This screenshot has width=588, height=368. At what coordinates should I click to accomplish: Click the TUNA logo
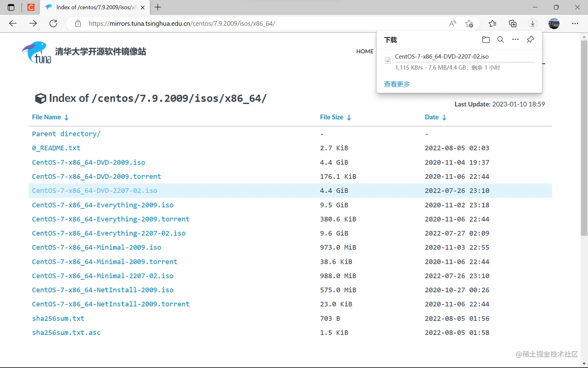coord(37,52)
